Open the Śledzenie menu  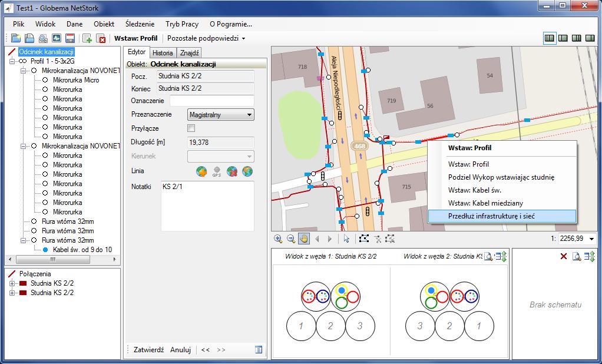[140, 24]
